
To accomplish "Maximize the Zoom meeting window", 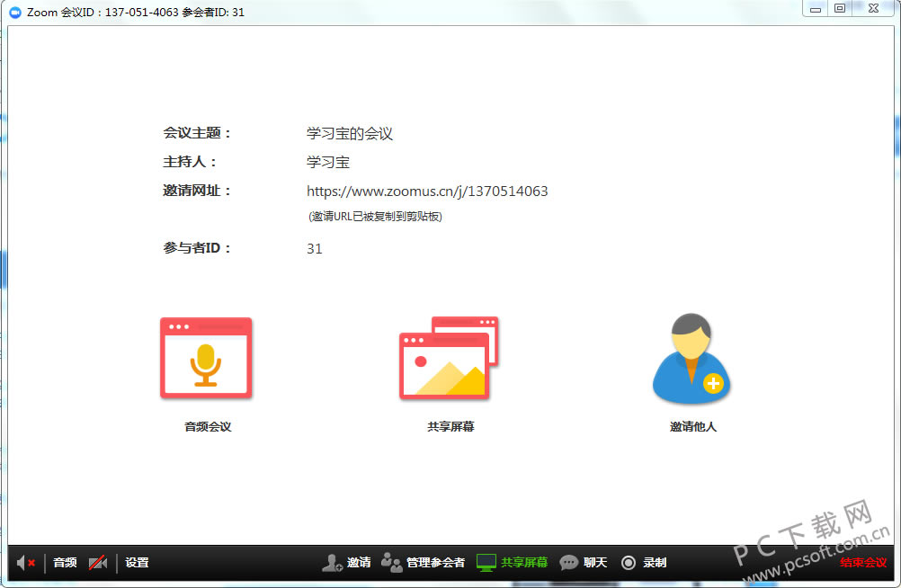I will coord(840,8).
